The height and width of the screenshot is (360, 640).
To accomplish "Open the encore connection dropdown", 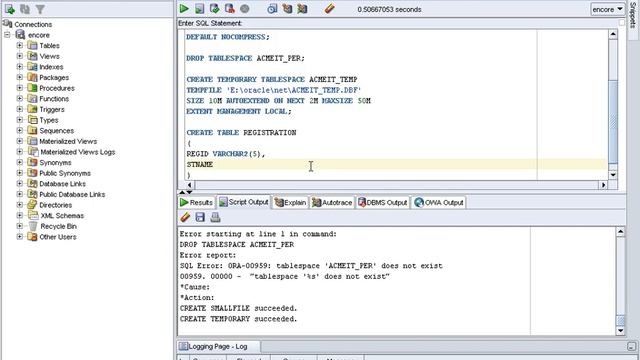I will coord(607,9).
